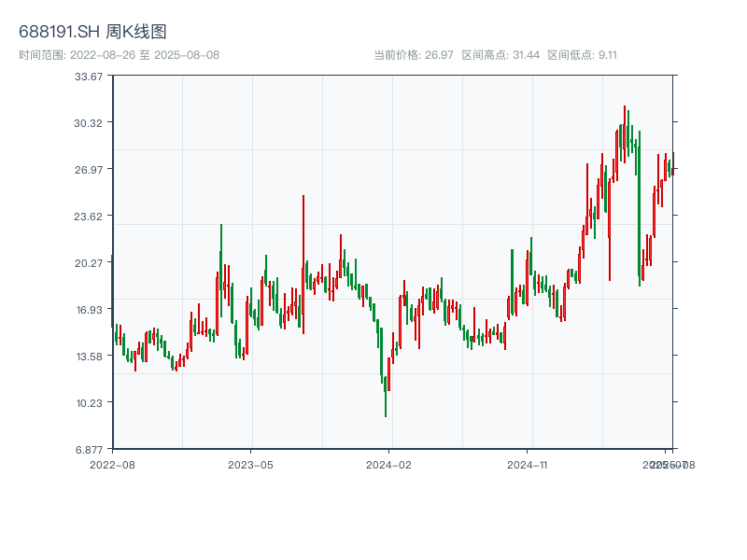Screen dimensions: 747x560
Task: Click the 688191.SH 周K线图 chart title
Action: click(x=92, y=32)
